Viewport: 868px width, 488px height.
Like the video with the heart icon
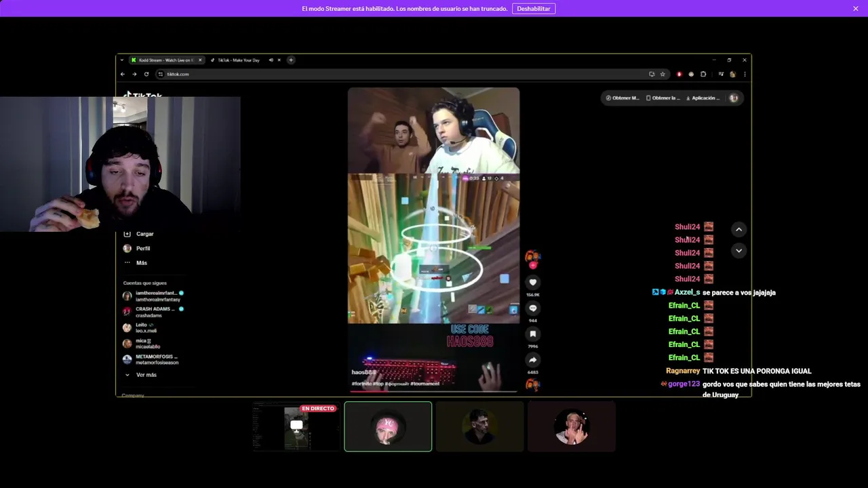tap(533, 282)
